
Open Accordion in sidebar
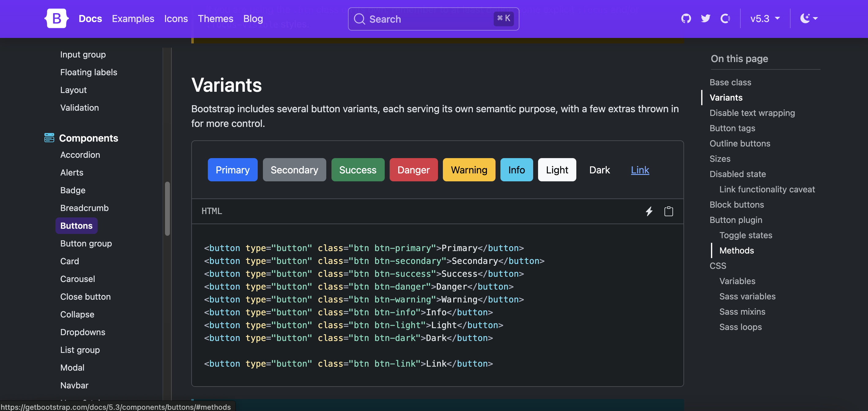(80, 154)
